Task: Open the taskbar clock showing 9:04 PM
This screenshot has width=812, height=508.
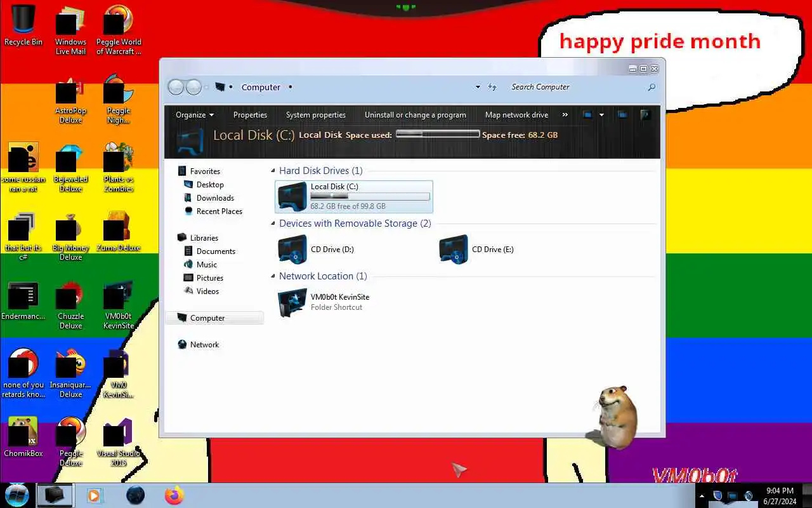Action: tap(780, 496)
